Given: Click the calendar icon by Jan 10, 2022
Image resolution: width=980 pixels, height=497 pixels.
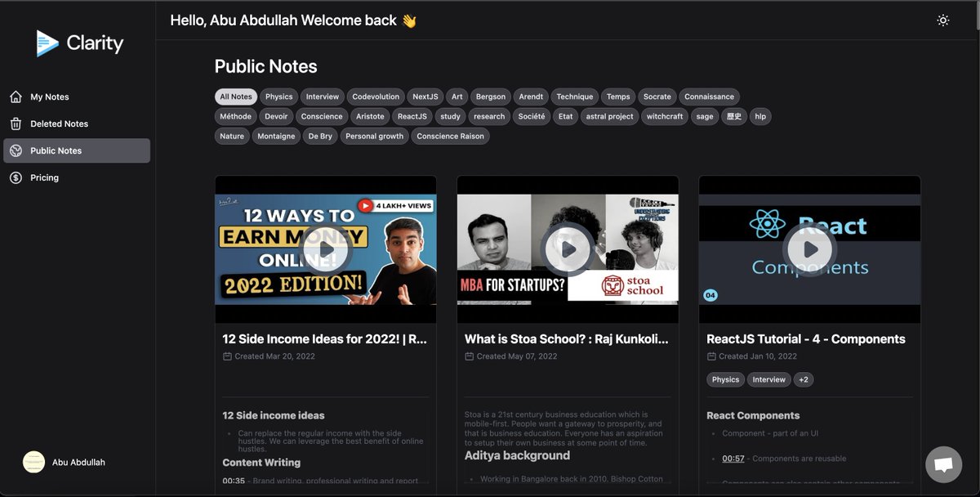Looking at the screenshot, I should [x=711, y=356].
